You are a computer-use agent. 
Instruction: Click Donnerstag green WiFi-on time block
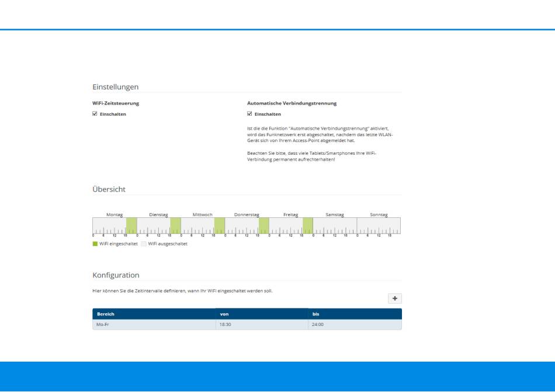tap(263, 226)
